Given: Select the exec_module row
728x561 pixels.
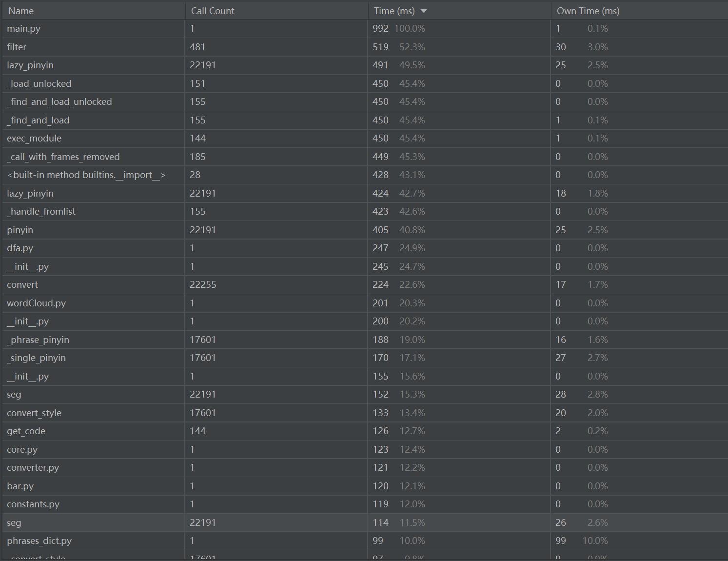Looking at the screenshot, I should [365, 139].
